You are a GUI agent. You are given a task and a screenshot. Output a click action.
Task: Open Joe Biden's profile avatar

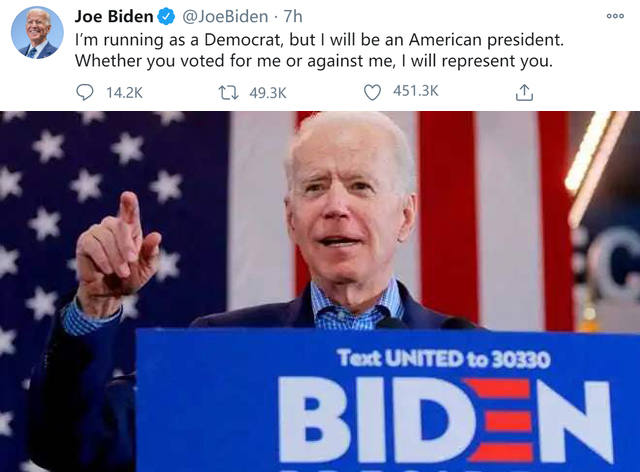[x=37, y=33]
